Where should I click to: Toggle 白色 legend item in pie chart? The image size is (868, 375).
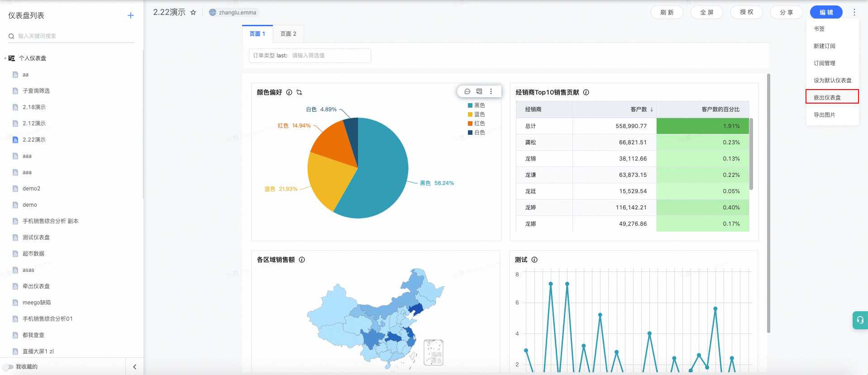pos(476,133)
